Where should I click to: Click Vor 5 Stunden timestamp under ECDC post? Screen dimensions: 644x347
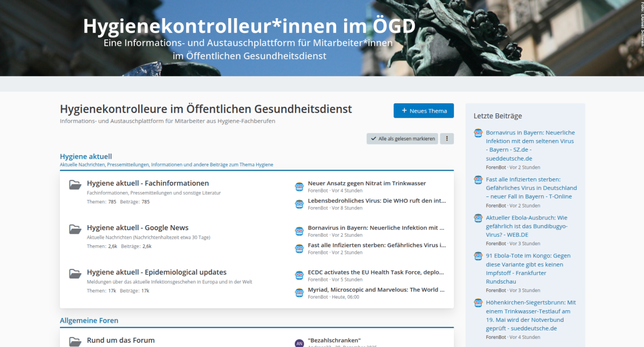click(x=347, y=280)
